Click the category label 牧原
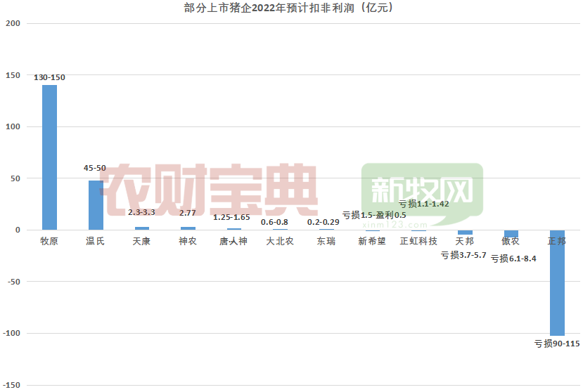The width and height of the screenshot is (583, 392). coord(49,241)
